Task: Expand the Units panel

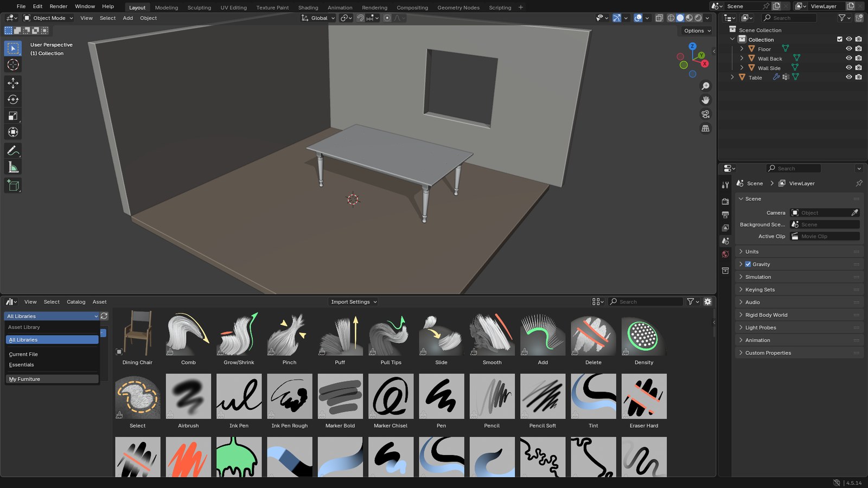Action: (x=799, y=252)
